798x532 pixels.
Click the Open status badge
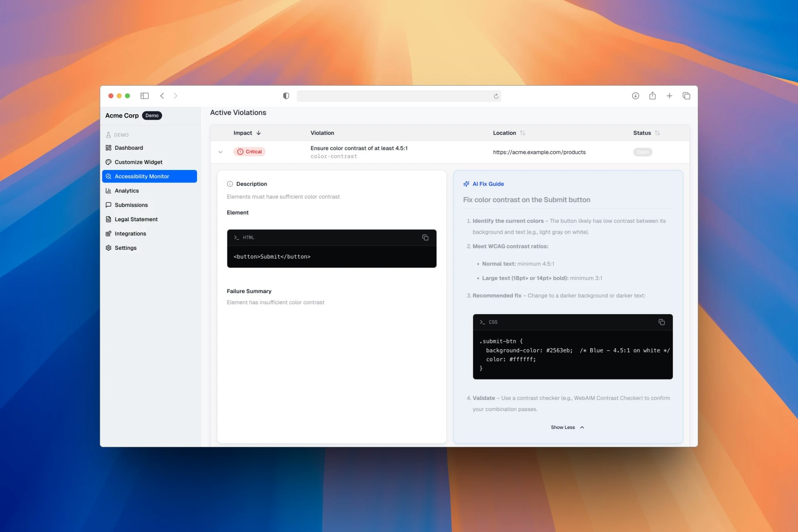[x=643, y=152]
